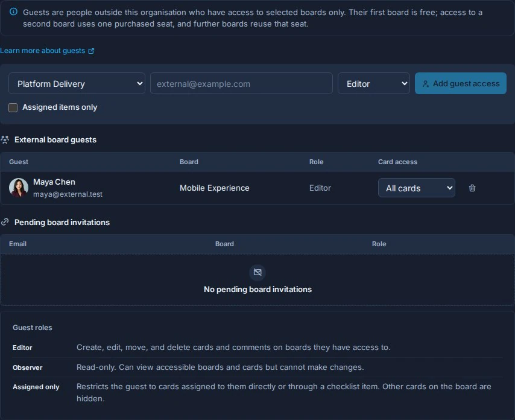Open the Platform Delivery board dropdown

point(77,83)
